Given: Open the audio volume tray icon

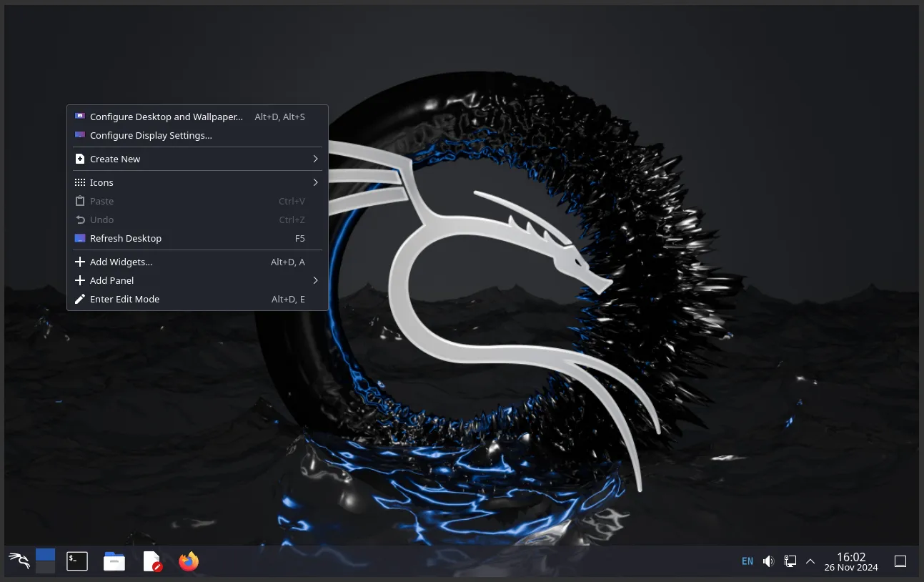Looking at the screenshot, I should click(x=768, y=561).
